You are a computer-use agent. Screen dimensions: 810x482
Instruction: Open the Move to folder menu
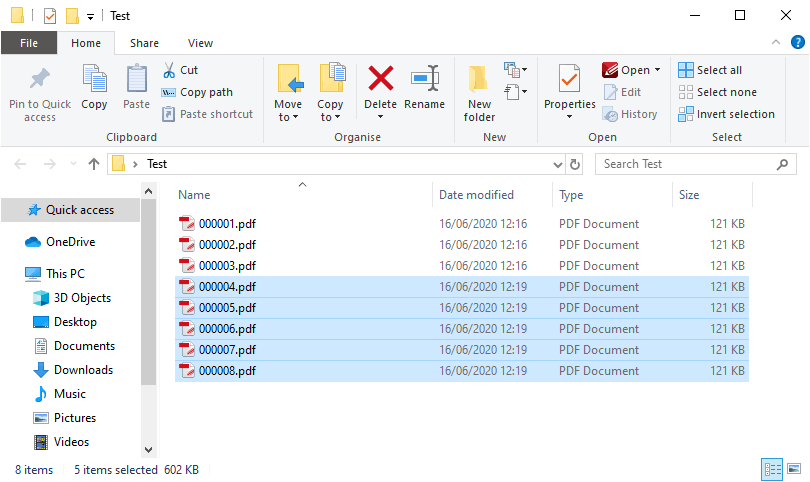(288, 93)
